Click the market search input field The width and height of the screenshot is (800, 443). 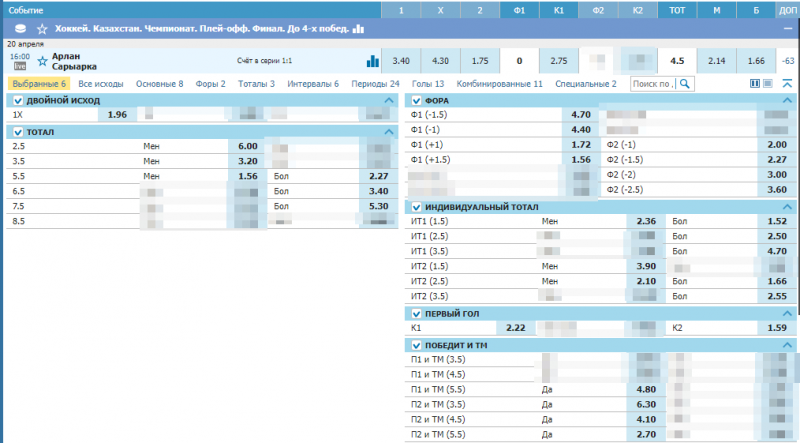point(652,84)
